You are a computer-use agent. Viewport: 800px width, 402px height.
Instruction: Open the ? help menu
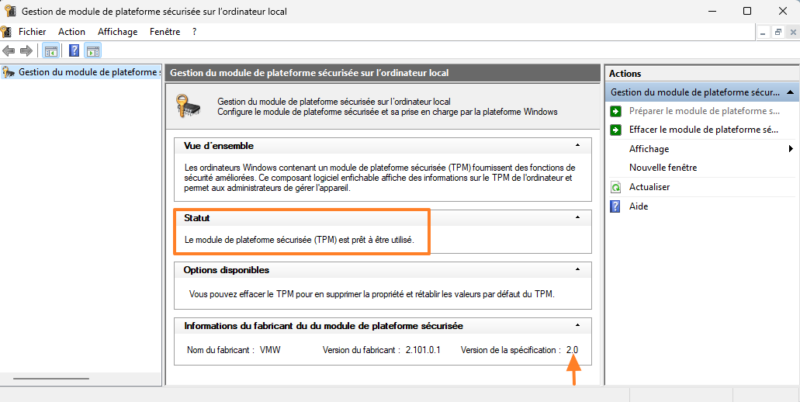pos(194,32)
